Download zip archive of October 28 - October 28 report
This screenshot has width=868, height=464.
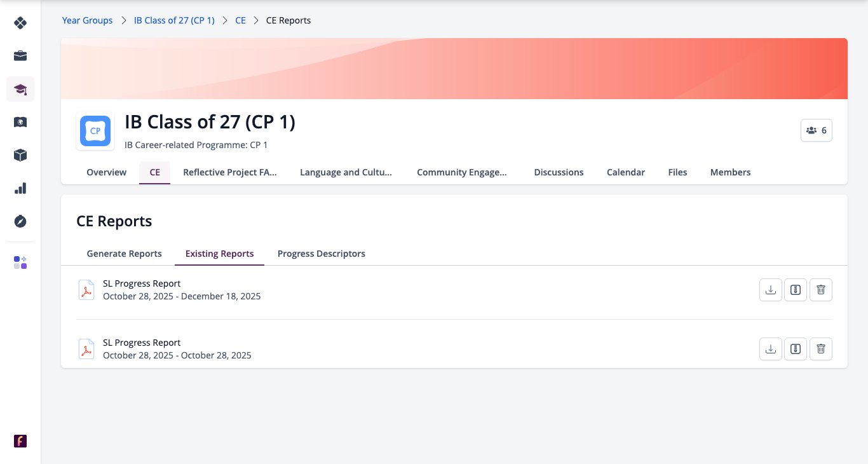[796, 349]
